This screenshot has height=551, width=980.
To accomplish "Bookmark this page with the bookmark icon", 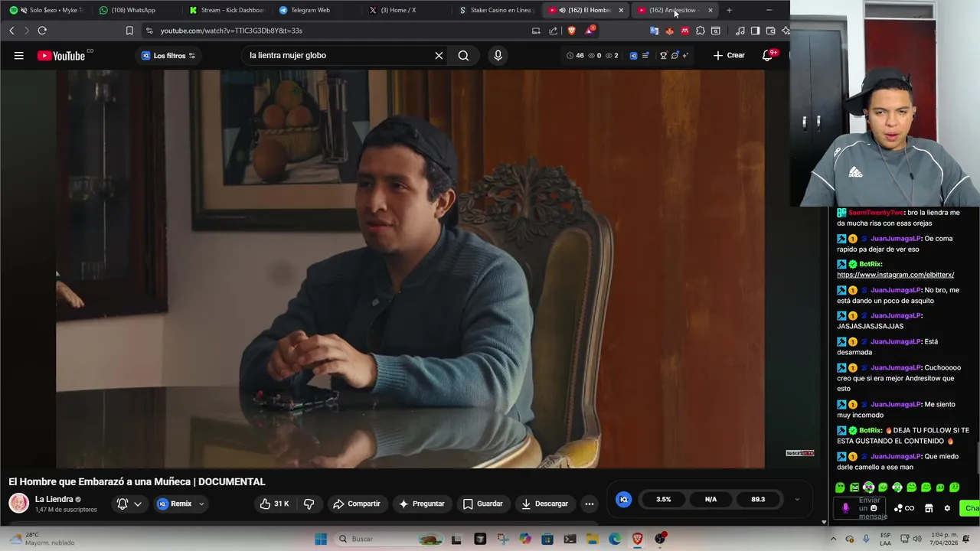I will click(129, 31).
